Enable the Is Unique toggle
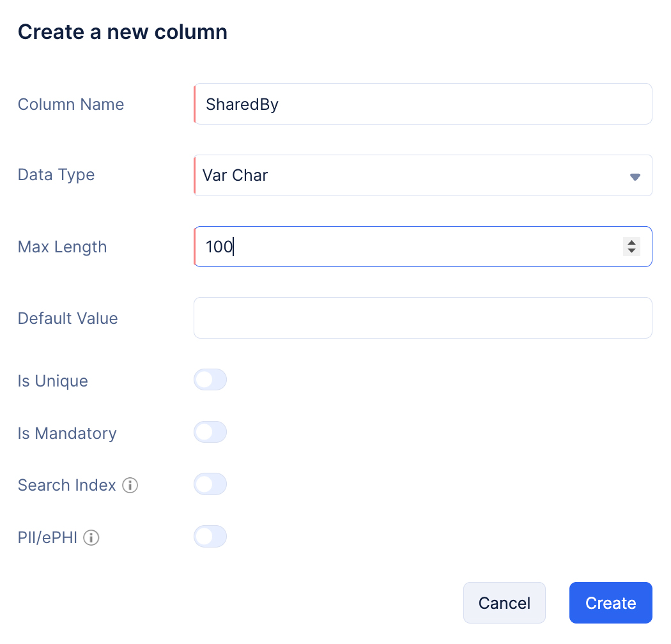 [210, 379]
